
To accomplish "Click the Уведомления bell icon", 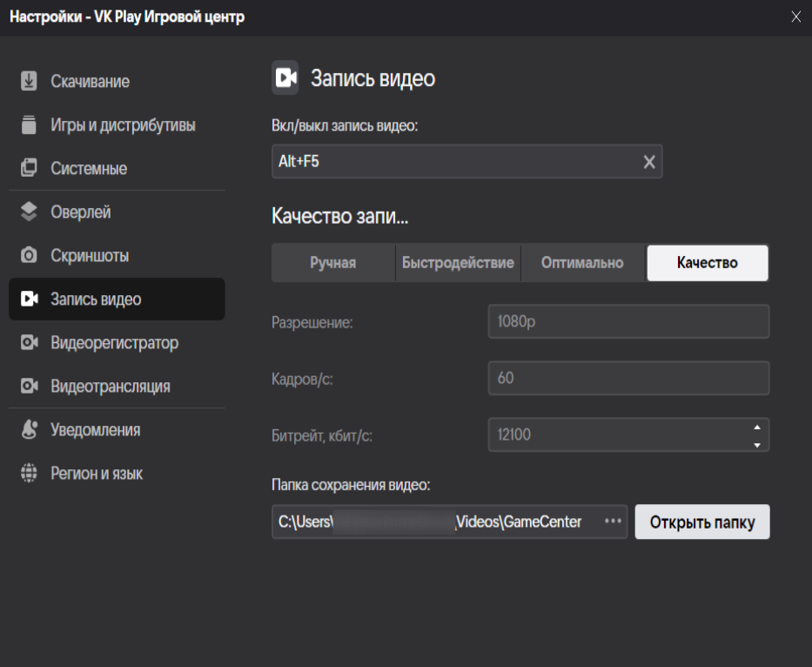I will coord(29,430).
